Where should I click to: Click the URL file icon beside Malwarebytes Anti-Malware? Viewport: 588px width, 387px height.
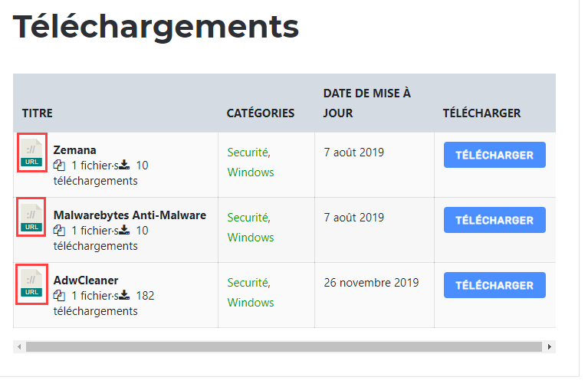point(32,218)
